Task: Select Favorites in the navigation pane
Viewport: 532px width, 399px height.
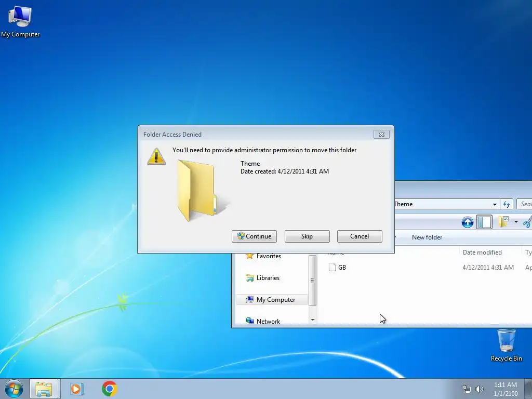Action: tap(269, 256)
